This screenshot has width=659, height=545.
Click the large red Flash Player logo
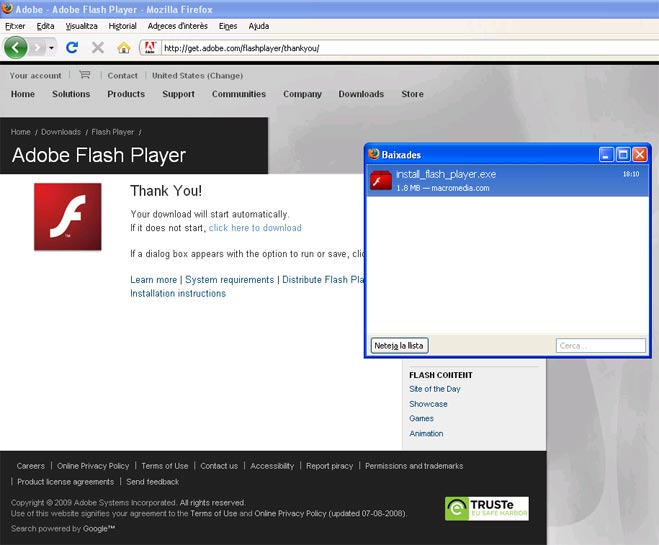pyautogui.click(x=68, y=217)
